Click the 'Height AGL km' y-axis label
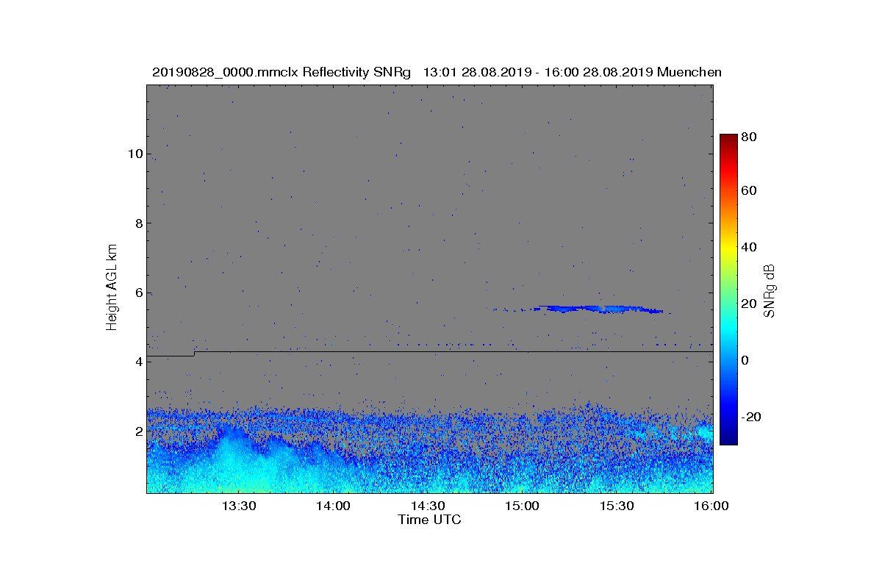Screen dimensions: 882x588 [112, 289]
